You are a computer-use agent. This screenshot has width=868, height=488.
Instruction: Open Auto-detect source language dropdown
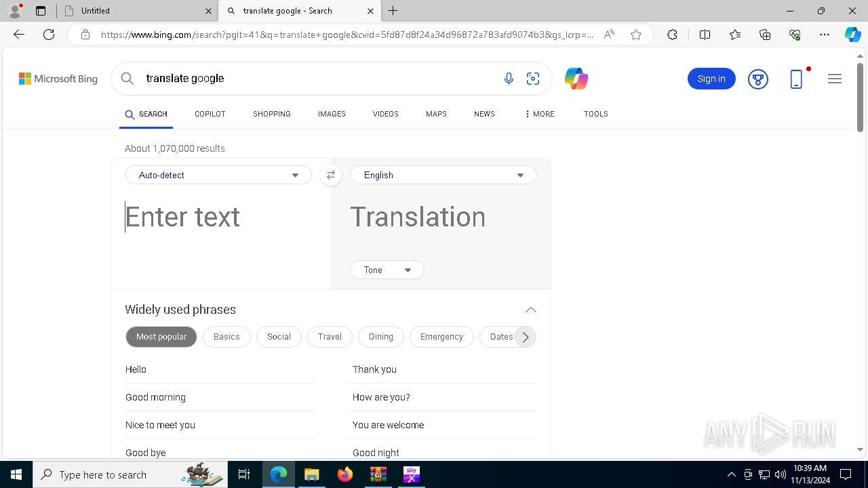coord(218,175)
